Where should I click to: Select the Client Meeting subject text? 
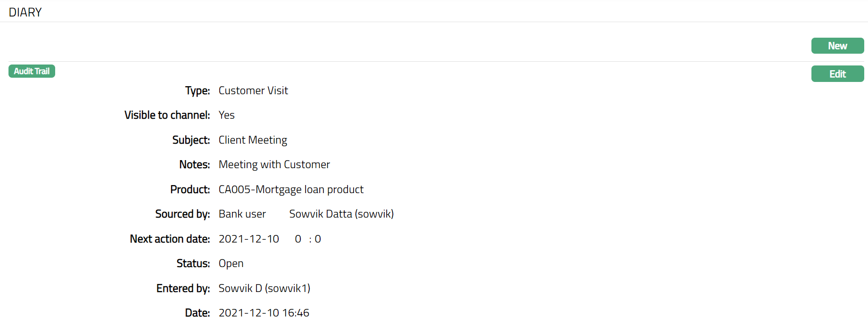(253, 140)
